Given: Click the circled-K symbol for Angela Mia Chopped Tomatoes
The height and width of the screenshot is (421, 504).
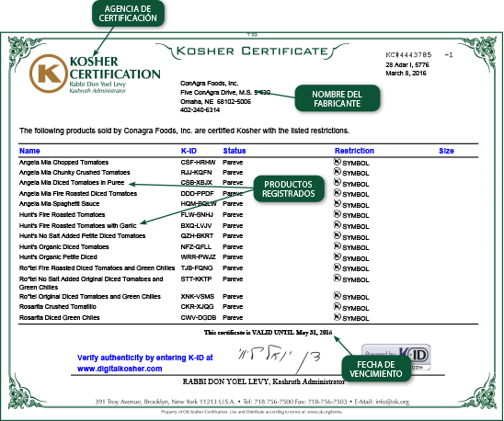Looking at the screenshot, I should 337,162.
